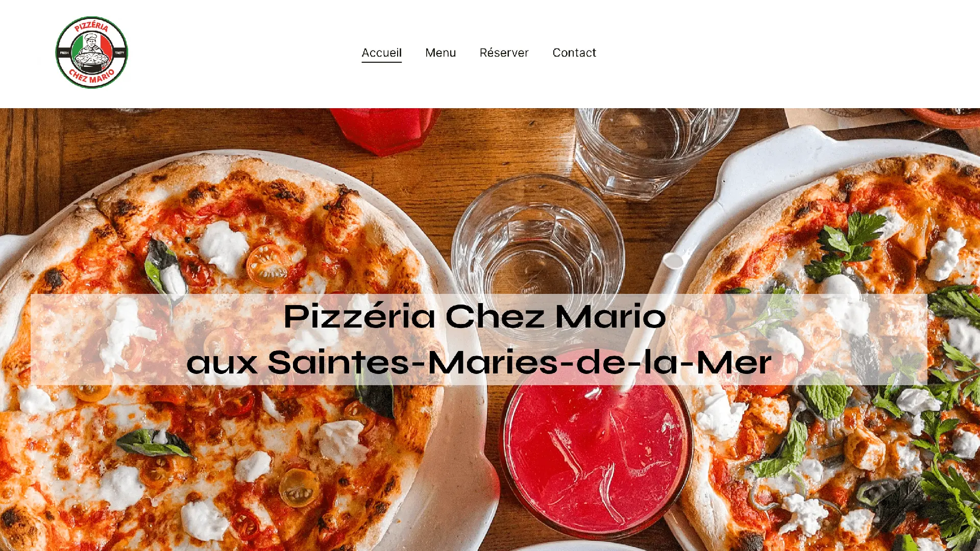Select the "Pizzéria Chez Mario" hero title line

pos(475,316)
